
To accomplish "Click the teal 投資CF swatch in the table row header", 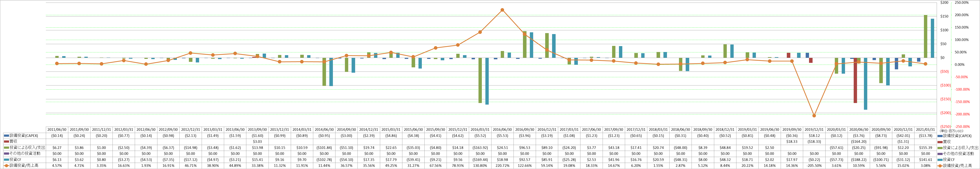I will pyautogui.click(x=6, y=160).
